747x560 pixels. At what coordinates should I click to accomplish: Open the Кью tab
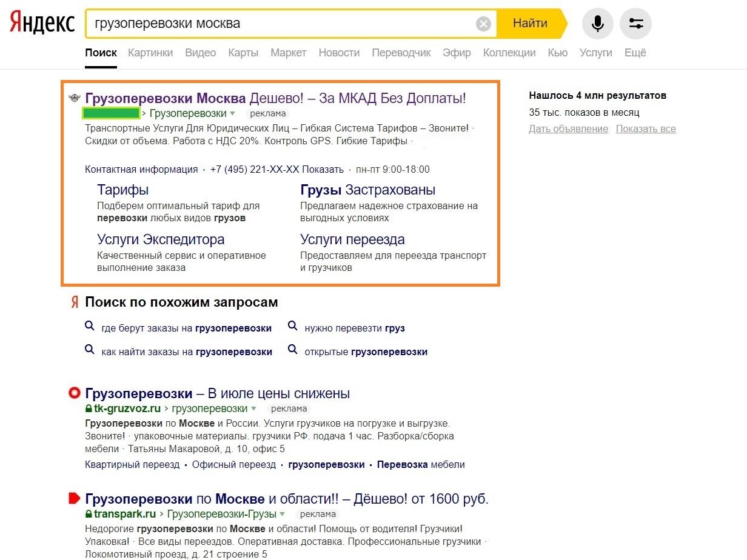[558, 53]
